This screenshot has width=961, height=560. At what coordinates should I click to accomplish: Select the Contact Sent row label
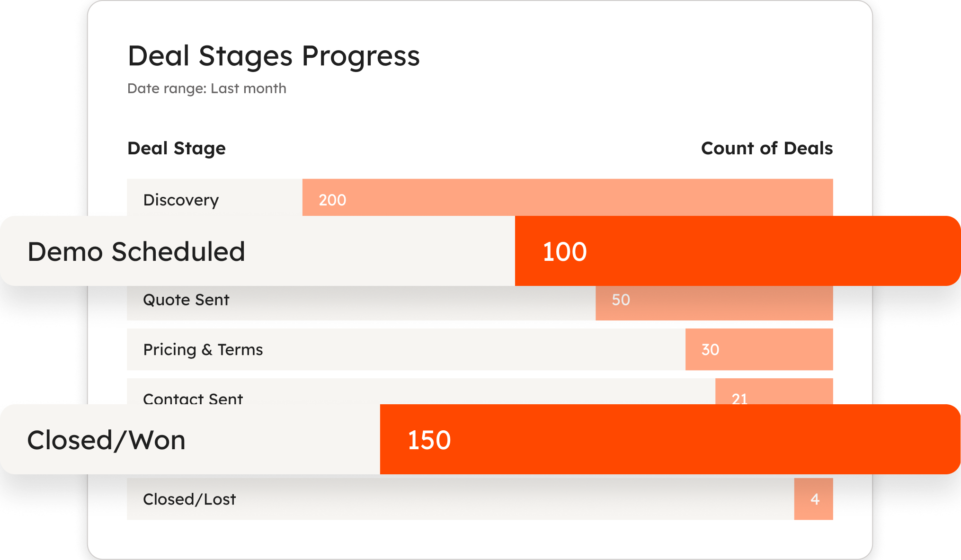pos(193,398)
